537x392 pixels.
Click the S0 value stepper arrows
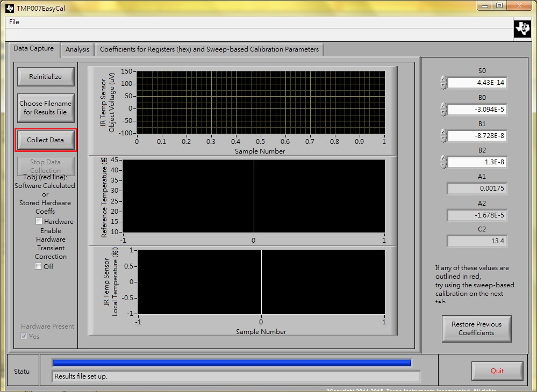[x=443, y=83]
